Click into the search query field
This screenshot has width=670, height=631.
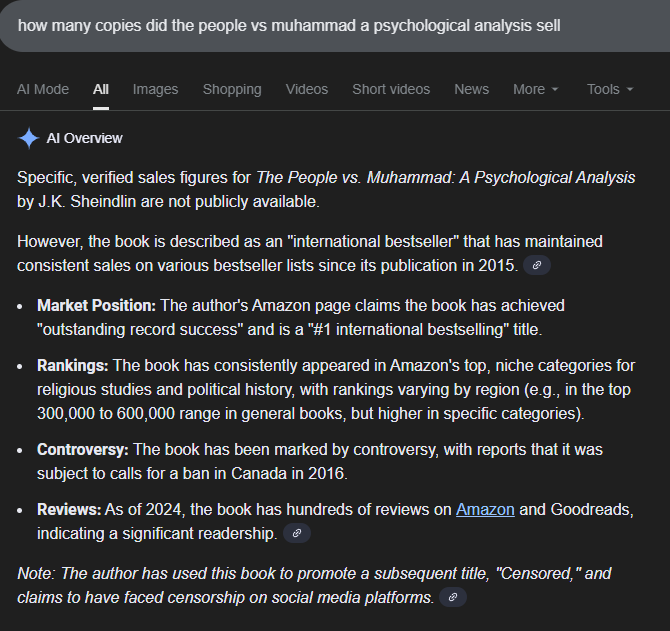[x=300, y=24]
